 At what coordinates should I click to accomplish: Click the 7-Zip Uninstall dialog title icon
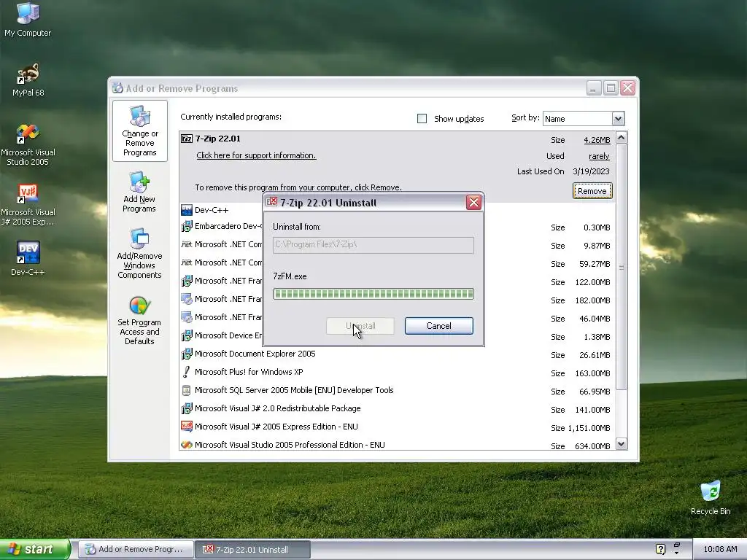click(271, 203)
